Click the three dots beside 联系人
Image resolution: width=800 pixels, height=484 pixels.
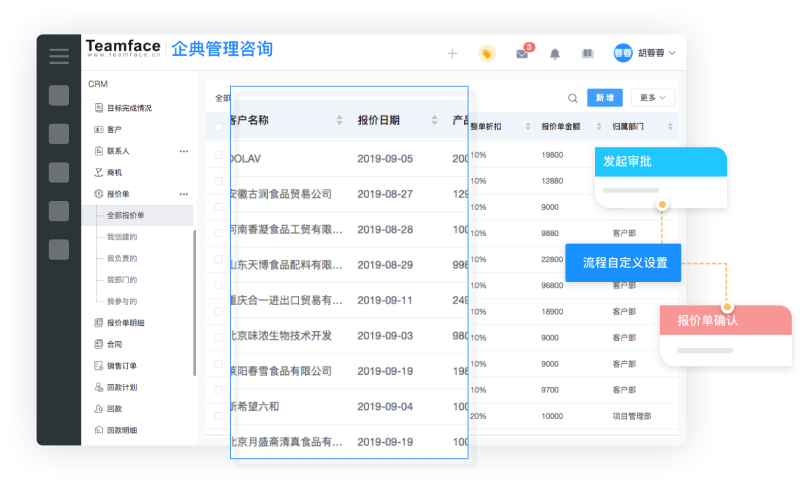(184, 151)
